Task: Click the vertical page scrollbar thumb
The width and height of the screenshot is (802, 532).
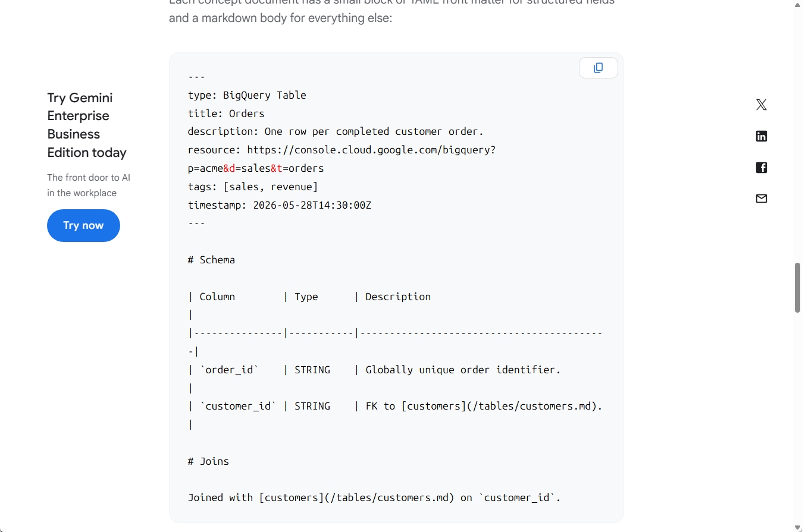Action: click(x=797, y=288)
